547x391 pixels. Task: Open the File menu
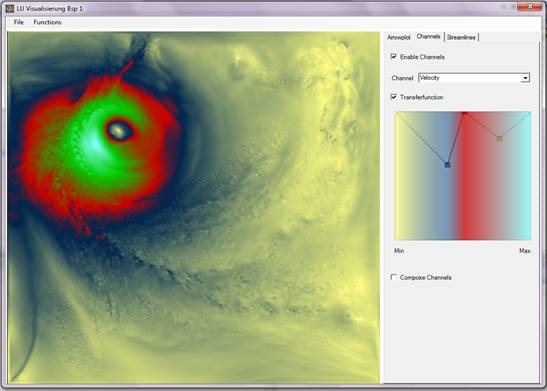click(19, 22)
